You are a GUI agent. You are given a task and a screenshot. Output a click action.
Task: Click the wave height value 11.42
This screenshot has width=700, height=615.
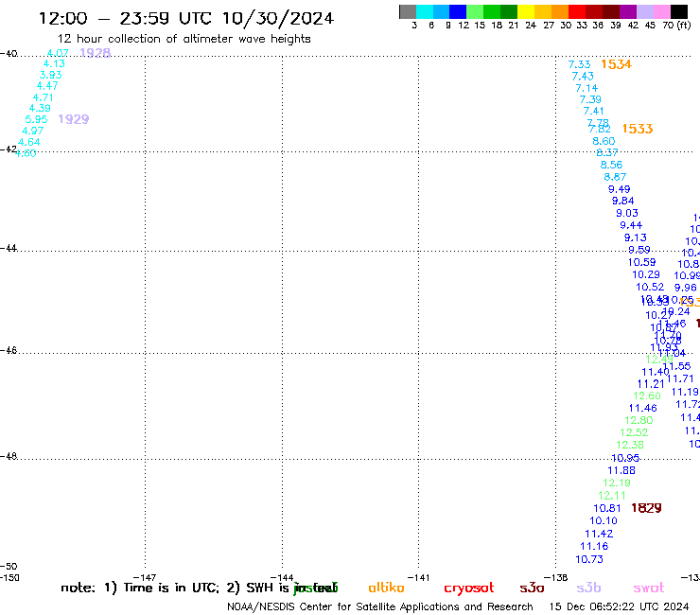(599, 535)
